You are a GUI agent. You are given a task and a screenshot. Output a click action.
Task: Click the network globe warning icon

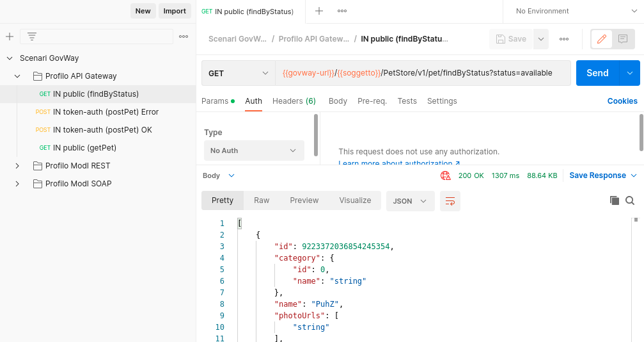(446, 175)
